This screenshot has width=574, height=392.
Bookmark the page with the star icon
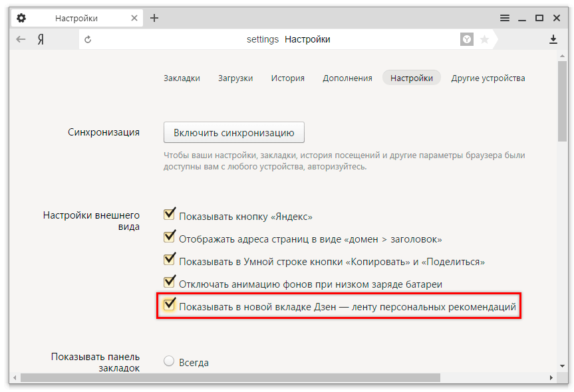[x=484, y=39]
